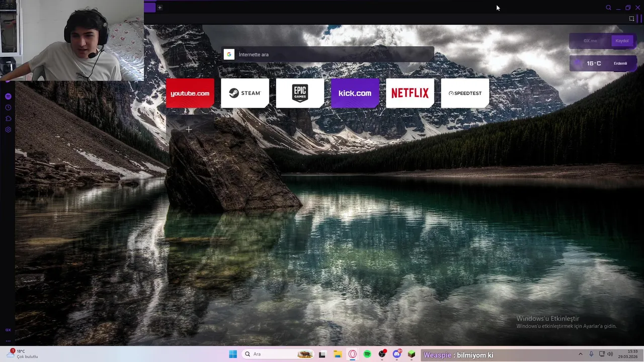Click the taskbar Ara search box
644x362 pixels.
click(278, 354)
